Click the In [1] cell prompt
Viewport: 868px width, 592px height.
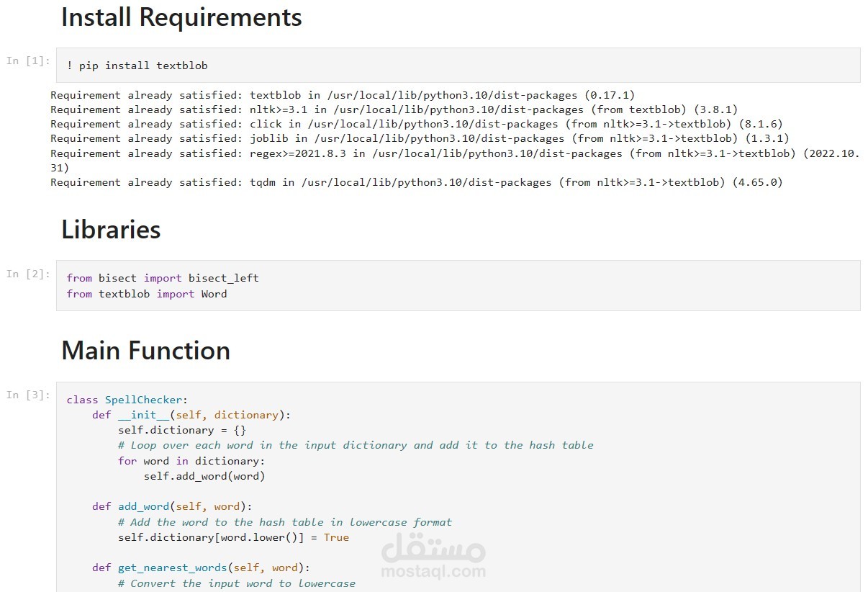(28, 60)
